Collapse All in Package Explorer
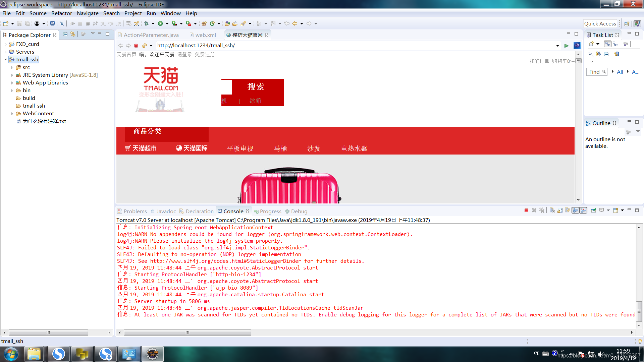The height and width of the screenshot is (362, 644). pos(65,34)
